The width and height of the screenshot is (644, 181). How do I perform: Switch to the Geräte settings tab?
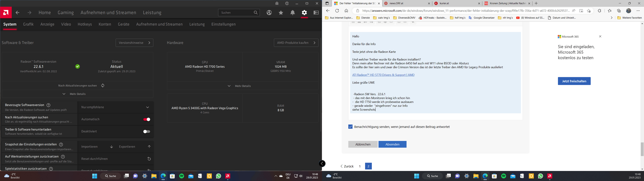pyautogui.click(x=124, y=24)
